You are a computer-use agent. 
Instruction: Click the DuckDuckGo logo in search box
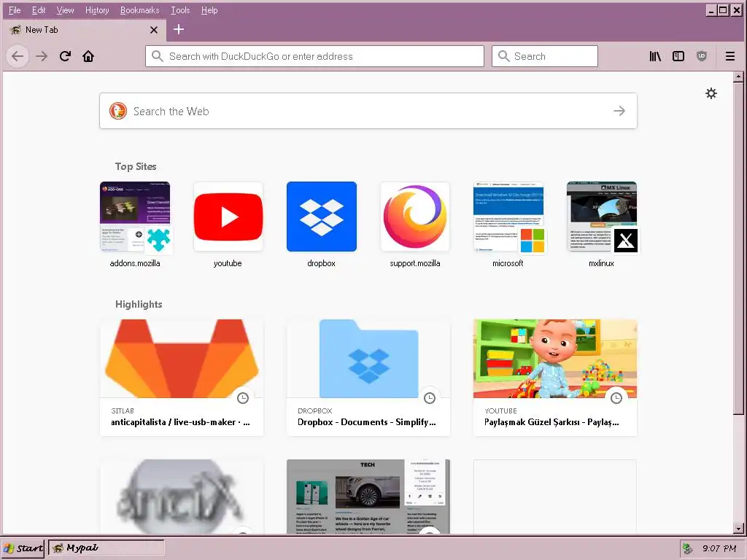[117, 111]
